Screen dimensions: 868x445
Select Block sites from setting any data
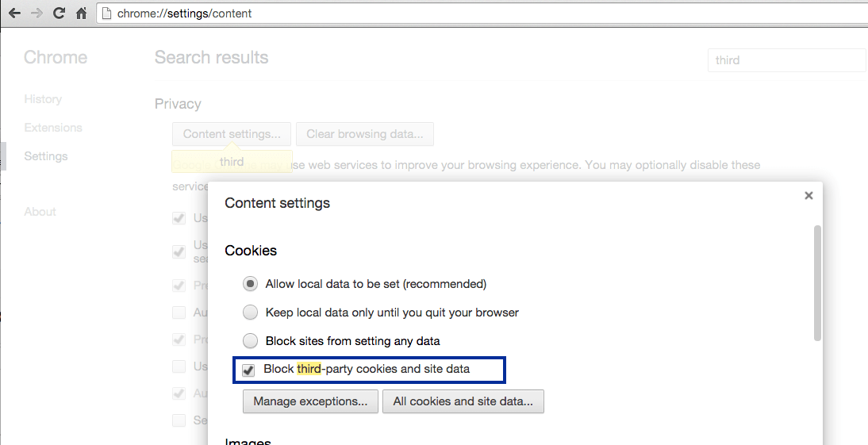pos(250,340)
